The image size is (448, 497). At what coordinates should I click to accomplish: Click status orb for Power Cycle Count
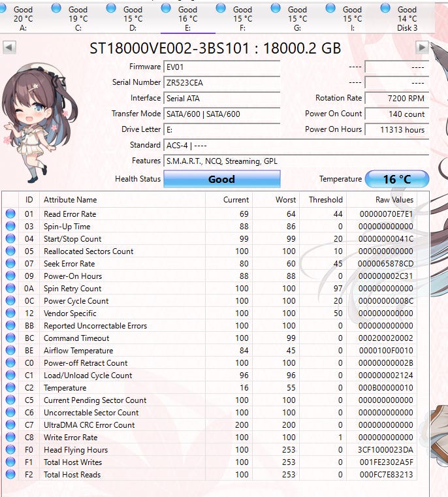(x=10, y=300)
